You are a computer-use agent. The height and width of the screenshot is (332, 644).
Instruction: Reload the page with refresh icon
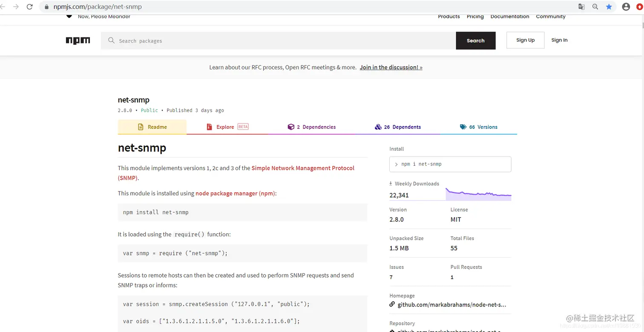(30, 7)
